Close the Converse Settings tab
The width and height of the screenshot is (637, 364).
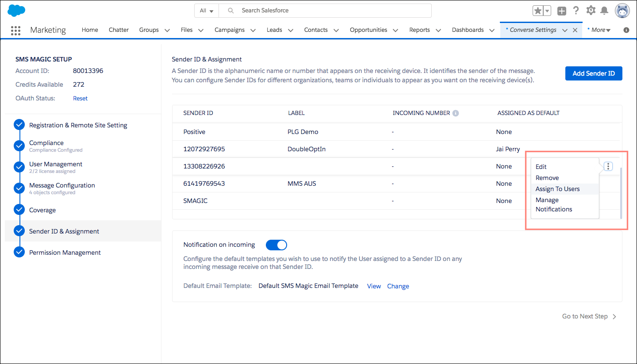pyautogui.click(x=575, y=30)
